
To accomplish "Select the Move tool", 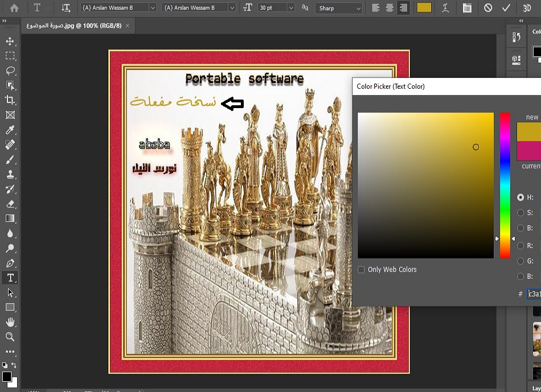I will [x=10, y=41].
